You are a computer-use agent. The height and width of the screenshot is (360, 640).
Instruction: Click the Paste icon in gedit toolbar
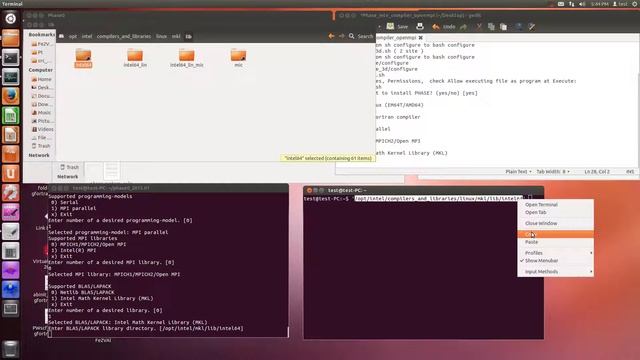[x=504, y=27]
